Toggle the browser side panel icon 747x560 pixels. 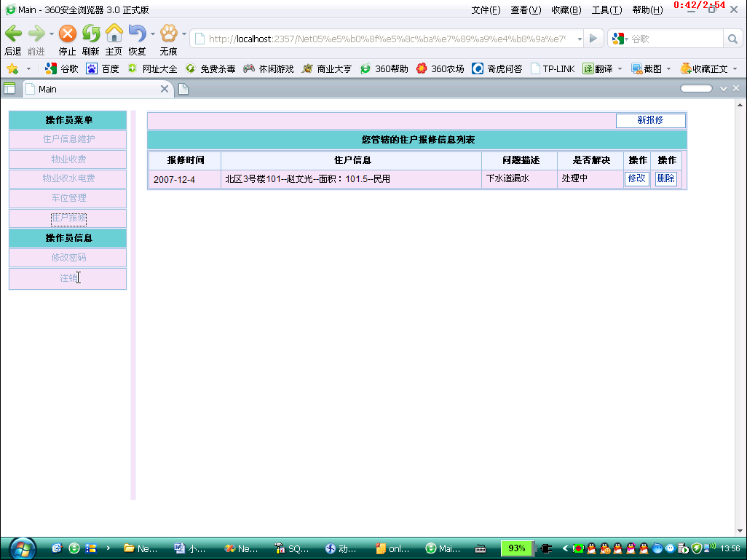[9, 89]
